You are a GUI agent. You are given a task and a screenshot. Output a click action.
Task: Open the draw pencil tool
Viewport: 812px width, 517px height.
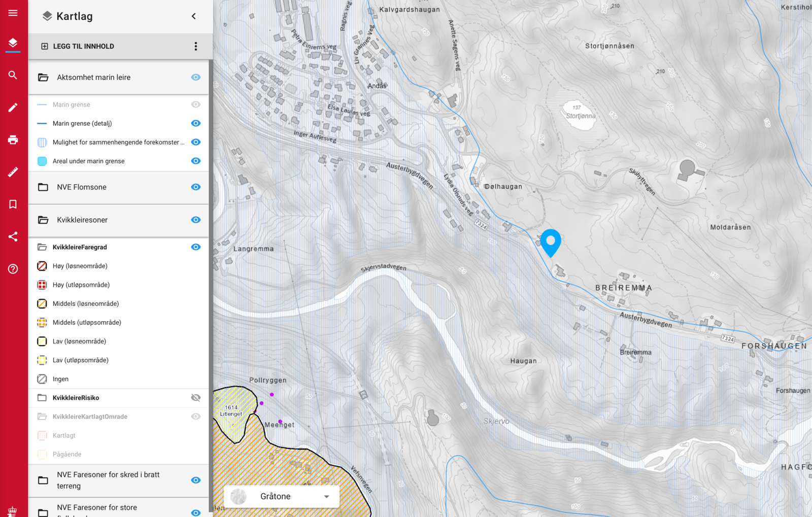tap(13, 108)
